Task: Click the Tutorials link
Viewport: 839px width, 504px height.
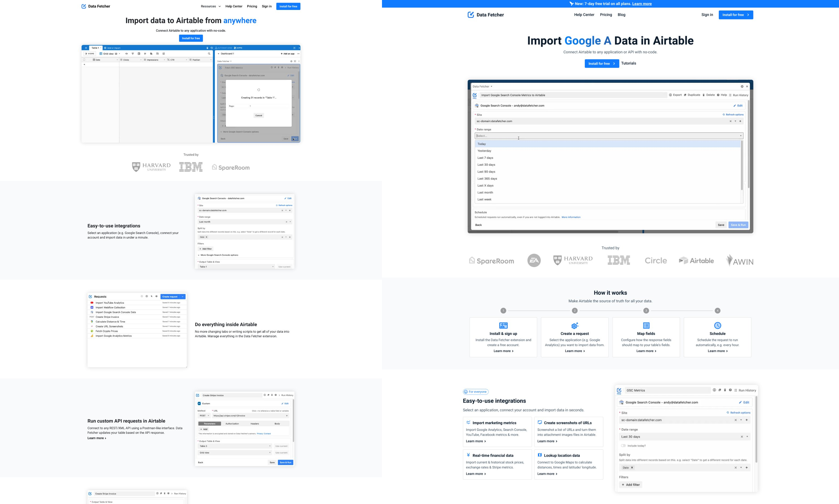Action: (628, 63)
